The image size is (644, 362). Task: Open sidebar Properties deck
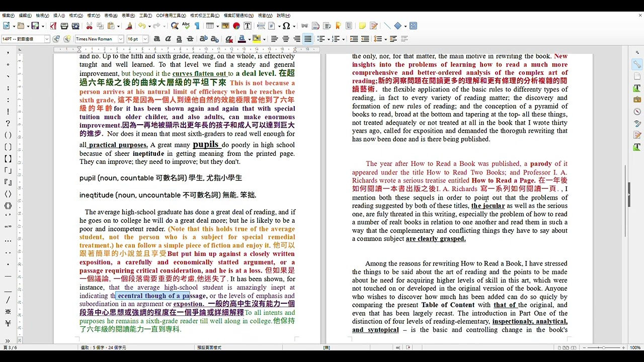point(637,64)
